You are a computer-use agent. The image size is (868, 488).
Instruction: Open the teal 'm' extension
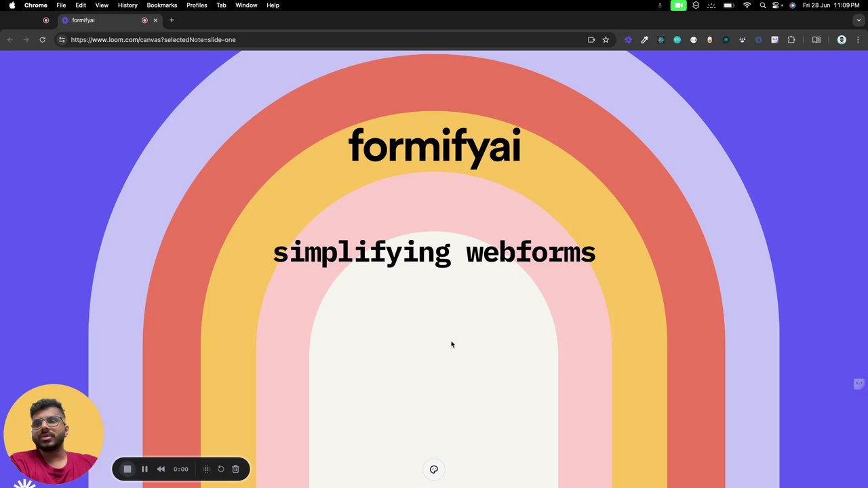(x=677, y=40)
